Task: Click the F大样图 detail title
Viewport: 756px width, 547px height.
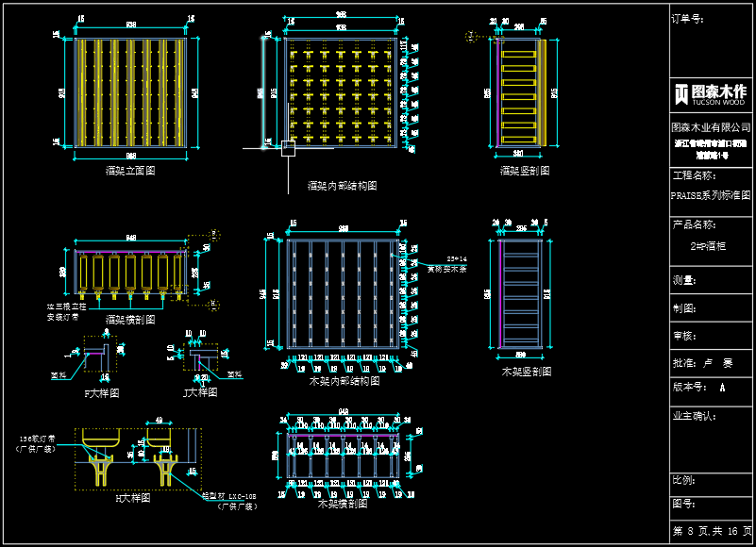Action: pos(102,392)
